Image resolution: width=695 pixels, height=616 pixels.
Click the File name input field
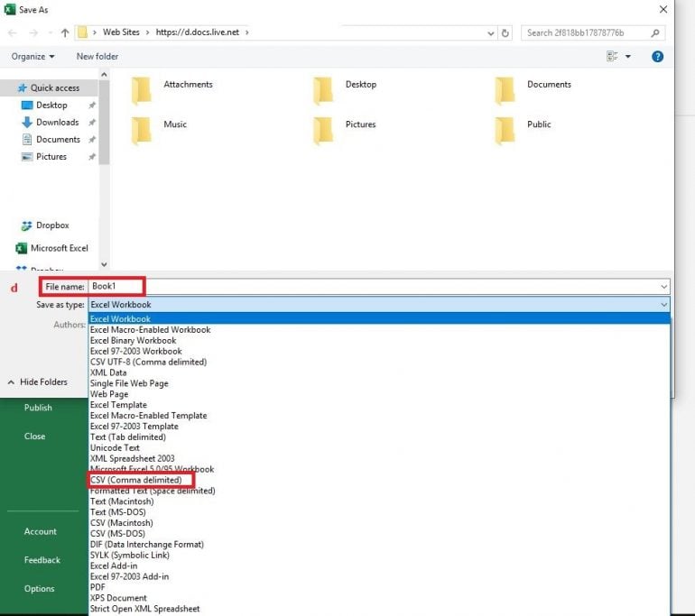click(x=379, y=287)
